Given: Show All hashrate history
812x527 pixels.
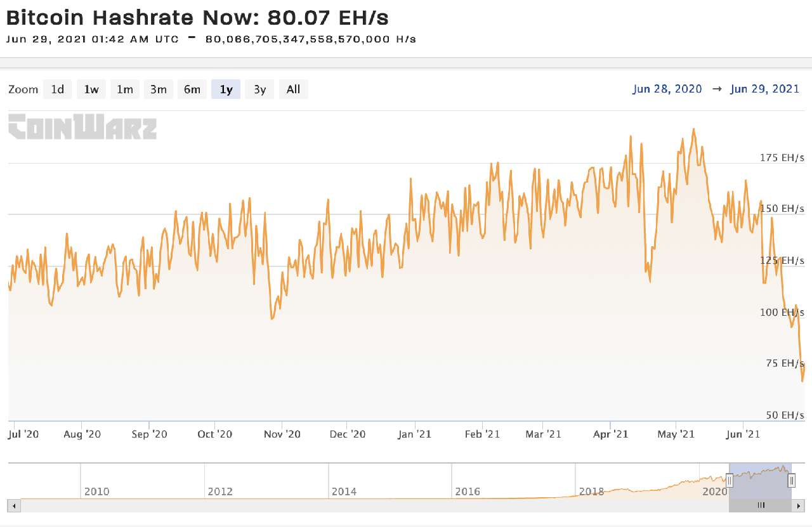Looking at the screenshot, I should coord(293,89).
